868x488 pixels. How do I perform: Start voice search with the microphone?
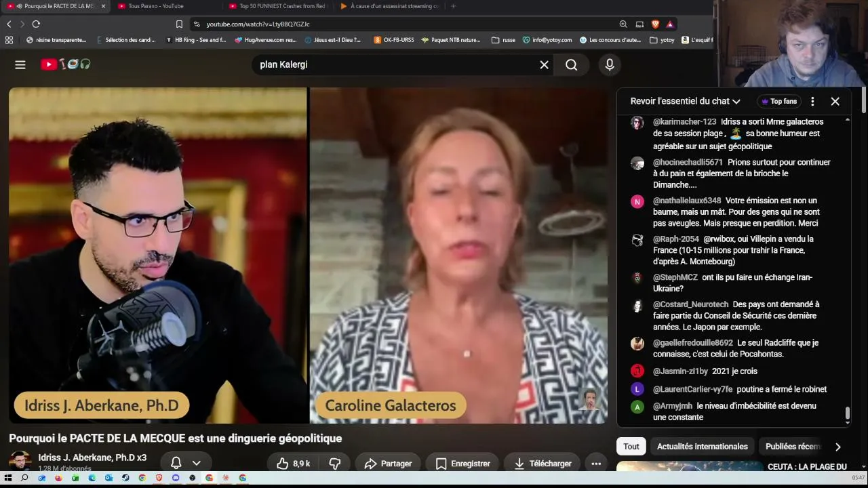610,64
